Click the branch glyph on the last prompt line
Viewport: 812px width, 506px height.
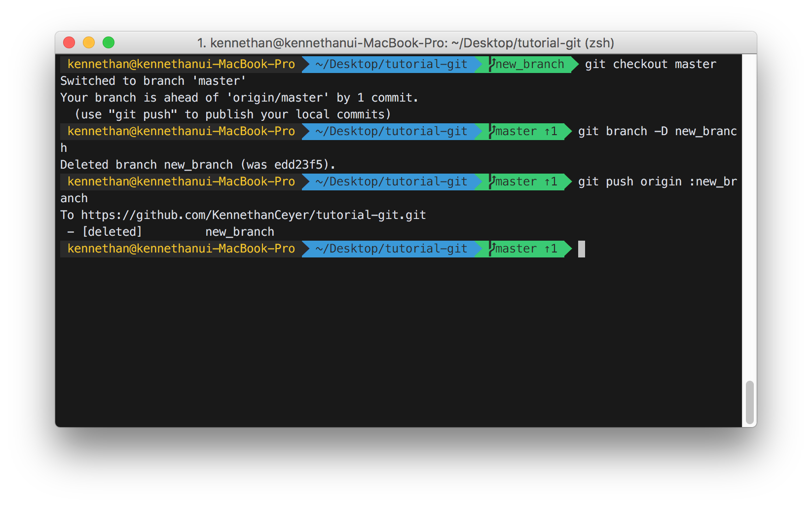pyautogui.click(x=491, y=249)
